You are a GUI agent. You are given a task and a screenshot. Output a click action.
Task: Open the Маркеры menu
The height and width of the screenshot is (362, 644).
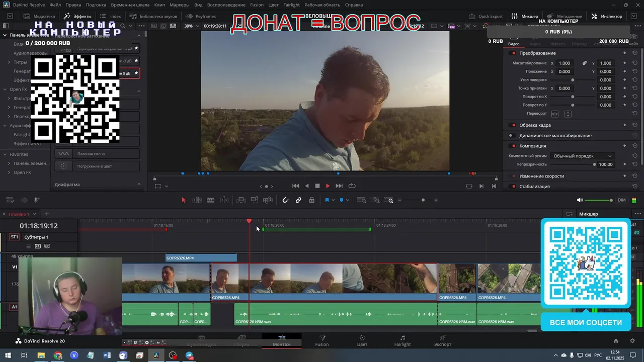pyautogui.click(x=180, y=5)
